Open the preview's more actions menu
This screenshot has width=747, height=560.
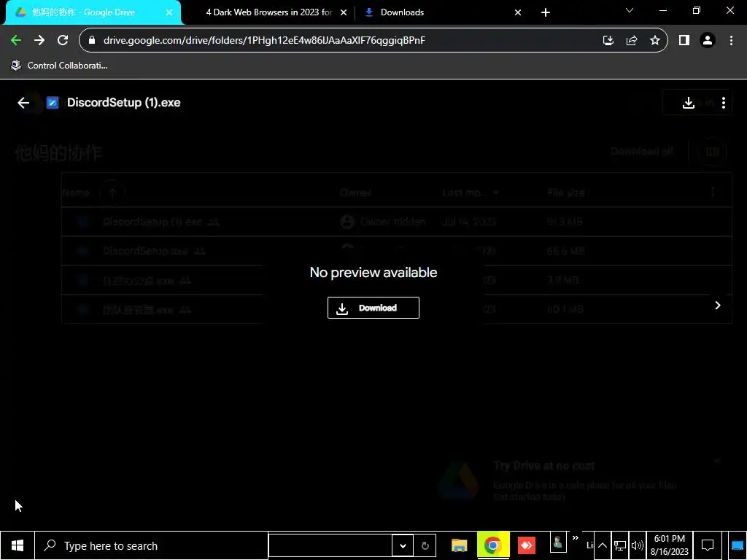(723, 102)
